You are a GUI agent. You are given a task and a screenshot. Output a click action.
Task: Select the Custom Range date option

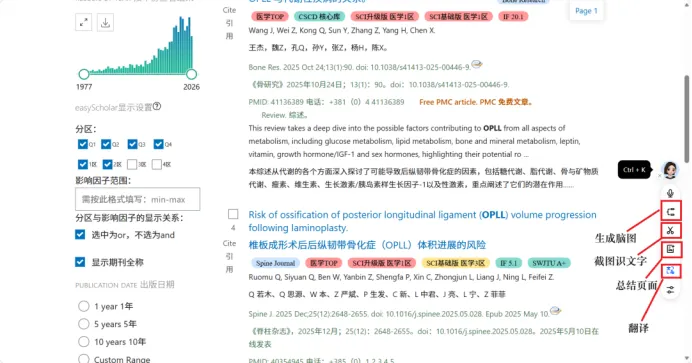tap(83, 359)
